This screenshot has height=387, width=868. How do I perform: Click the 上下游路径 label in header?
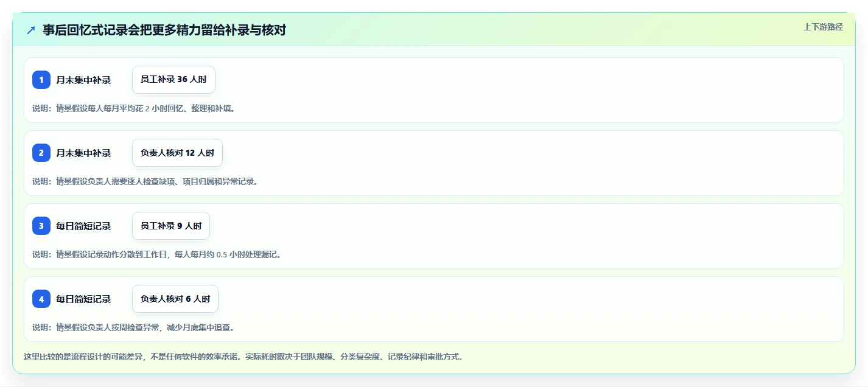coord(823,27)
